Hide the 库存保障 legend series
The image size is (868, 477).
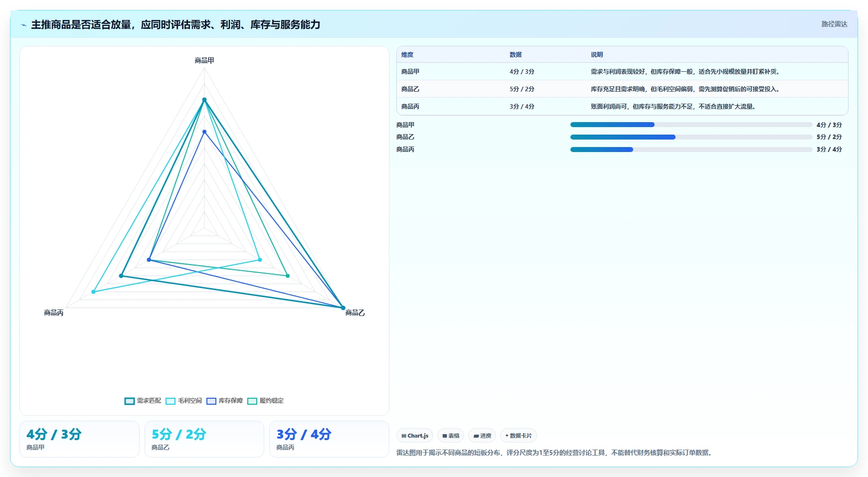tap(224, 401)
